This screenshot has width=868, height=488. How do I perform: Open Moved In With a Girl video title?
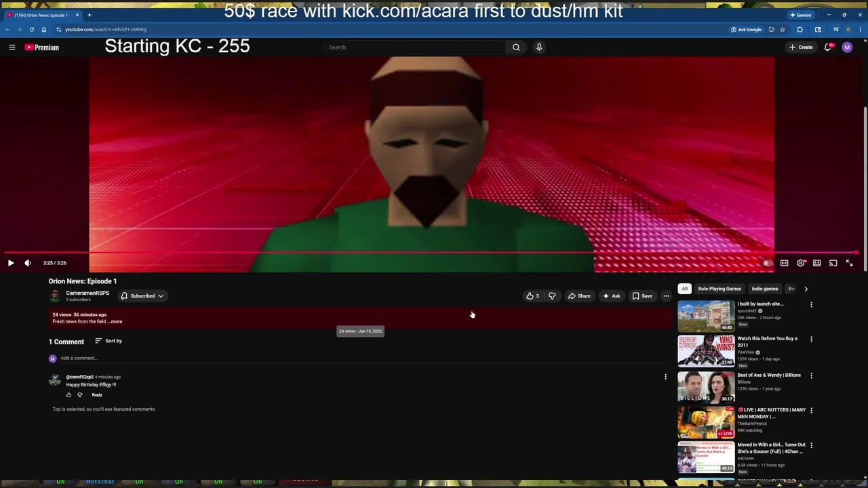[x=772, y=448]
